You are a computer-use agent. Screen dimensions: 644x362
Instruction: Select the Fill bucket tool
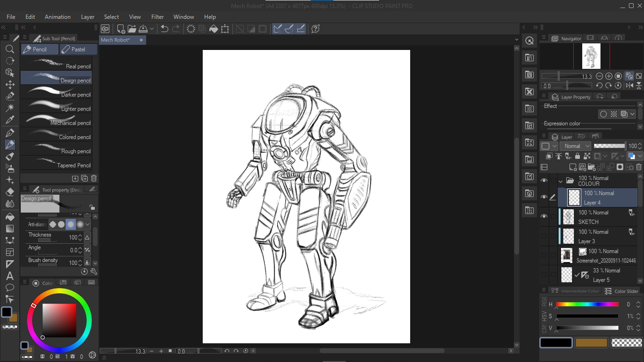pos(9,217)
